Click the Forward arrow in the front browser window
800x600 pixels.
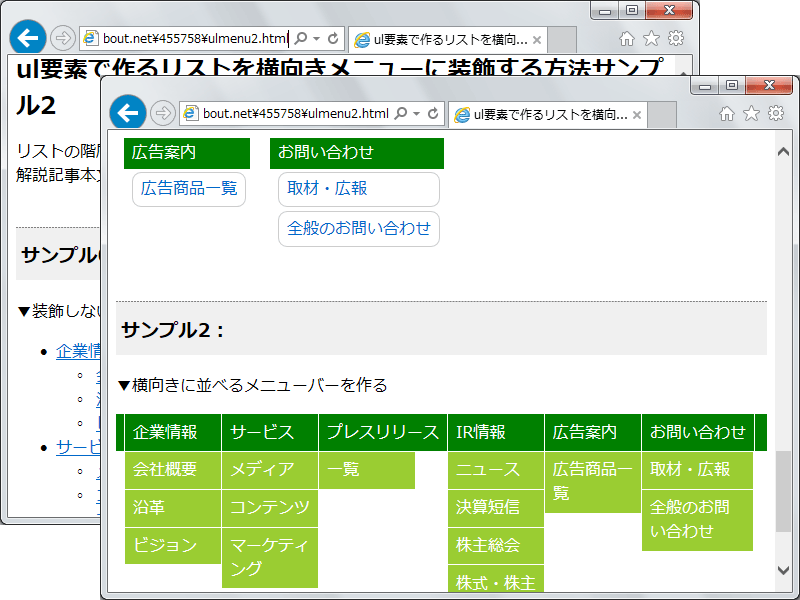click(x=162, y=113)
